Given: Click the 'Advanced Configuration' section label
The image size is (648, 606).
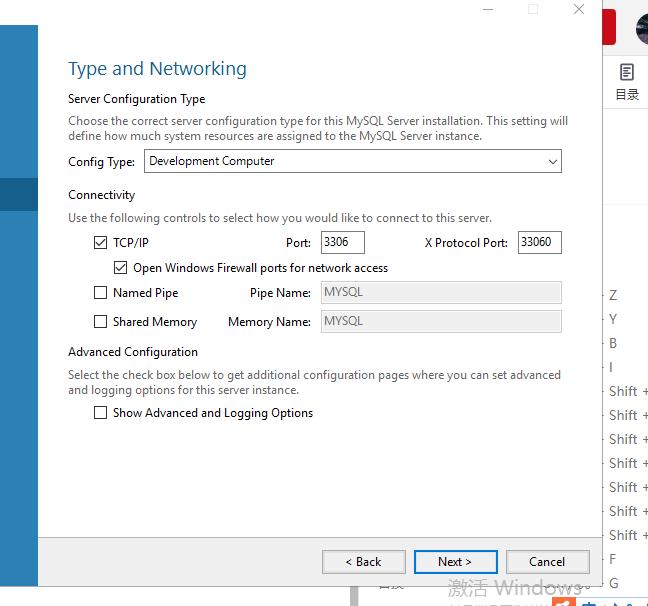Looking at the screenshot, I should point(133,352).
